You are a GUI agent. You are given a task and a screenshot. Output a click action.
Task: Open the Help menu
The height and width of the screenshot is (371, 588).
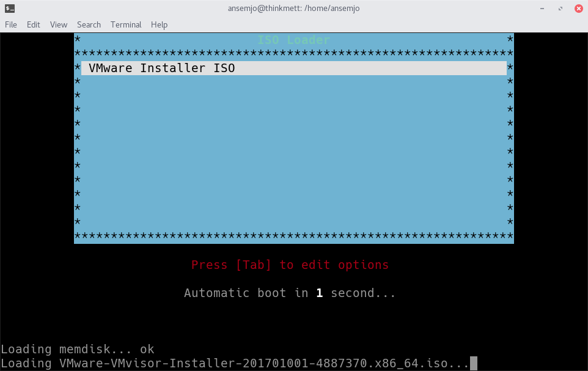point(159,24)
